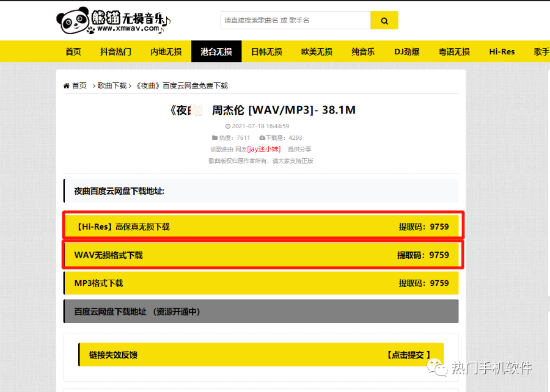Viewport: 550px width, 392px height.
Task: Click the 《夜曲》百度云网盘免费下载 breadcrumb
Action: (x=182, y=86)
